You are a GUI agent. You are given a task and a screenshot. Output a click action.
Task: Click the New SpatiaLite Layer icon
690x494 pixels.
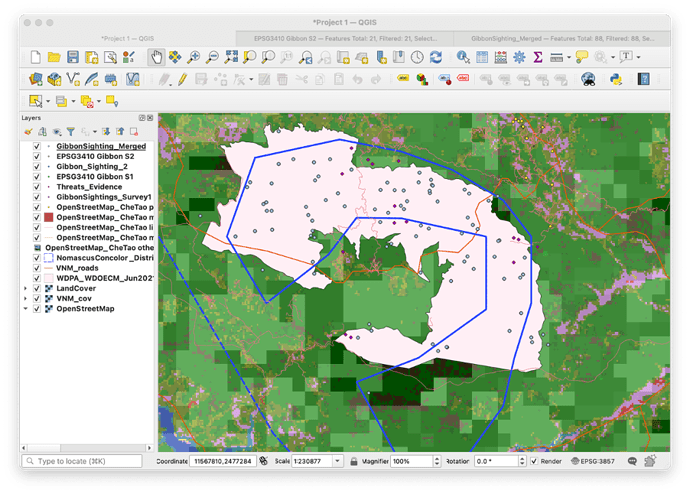(92, 79)
